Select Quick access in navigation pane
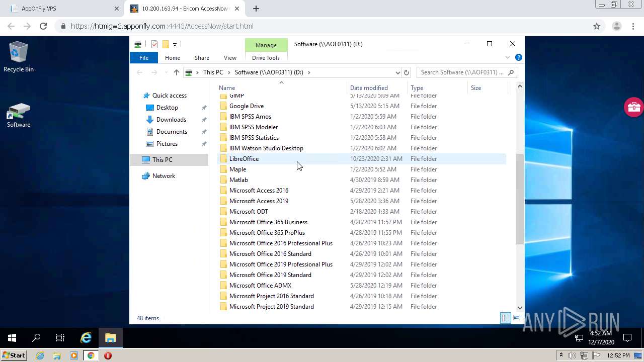Viewport: 644px width, 362px height. tap(169, 96)
